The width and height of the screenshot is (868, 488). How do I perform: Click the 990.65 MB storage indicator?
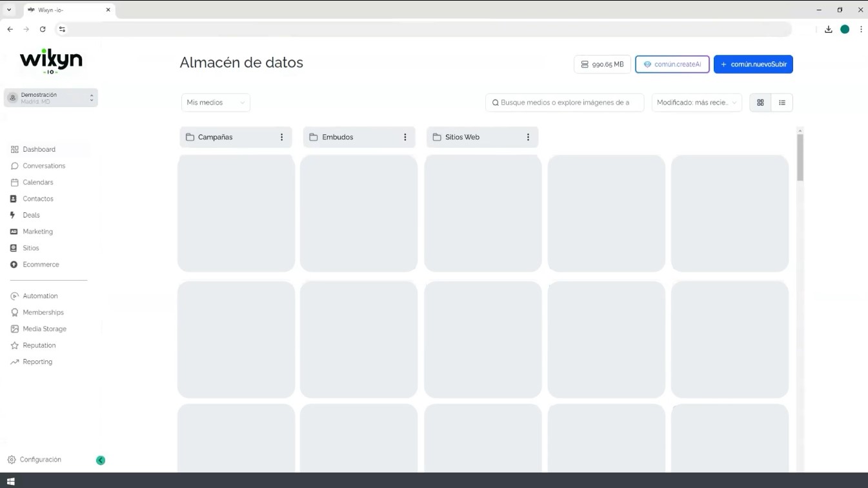point(602,65)
